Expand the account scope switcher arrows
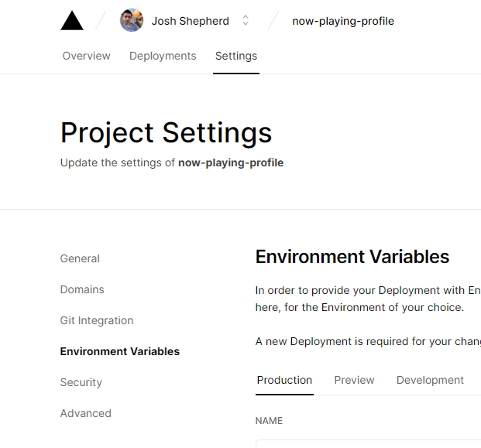This screenshot has height=448, width=481. pos(246,21)
